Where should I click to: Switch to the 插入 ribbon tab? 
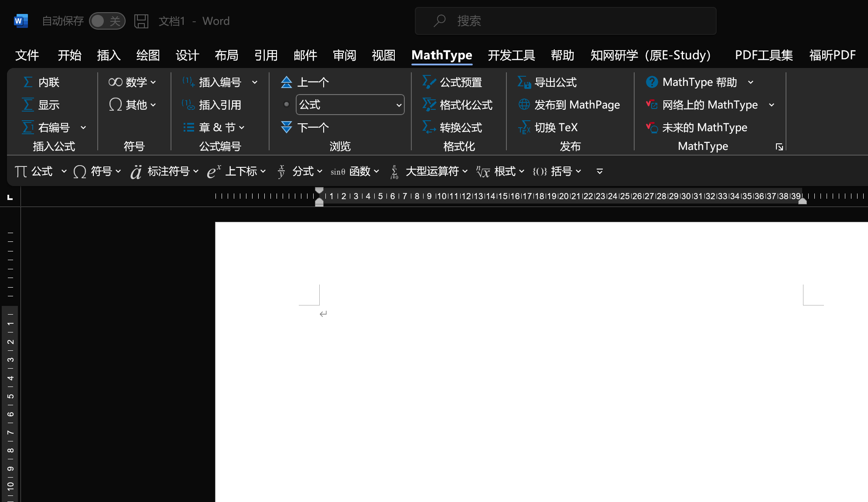coord(109,55)
